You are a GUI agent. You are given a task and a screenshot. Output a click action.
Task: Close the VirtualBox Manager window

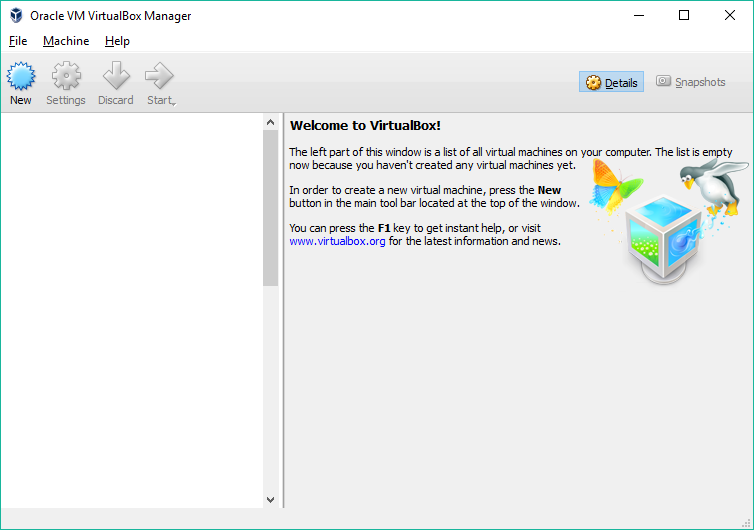tap(729, 15)
